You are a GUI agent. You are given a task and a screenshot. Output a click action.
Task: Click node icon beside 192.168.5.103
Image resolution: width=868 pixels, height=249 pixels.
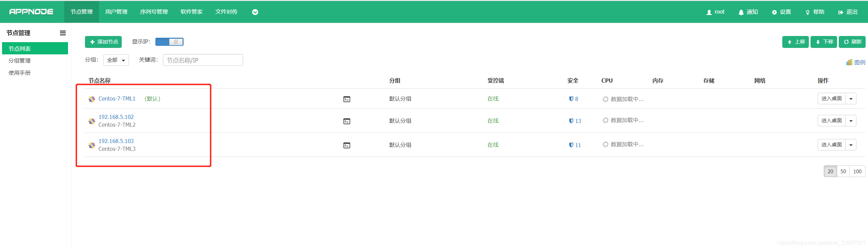(92, 145)
